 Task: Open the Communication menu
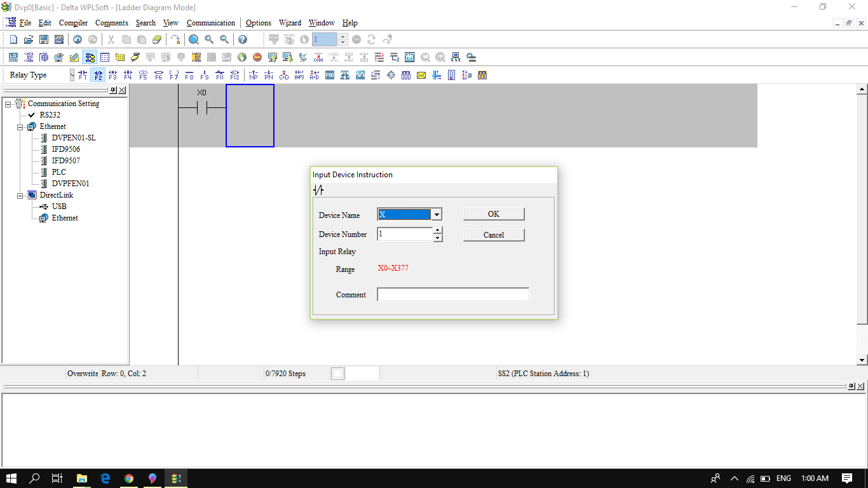(210, 23)
